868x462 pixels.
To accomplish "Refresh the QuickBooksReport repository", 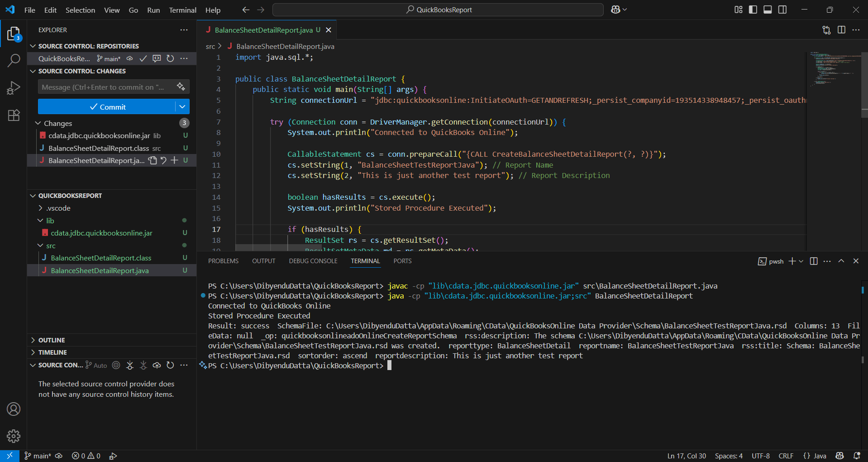I will (x=170, y=58).
